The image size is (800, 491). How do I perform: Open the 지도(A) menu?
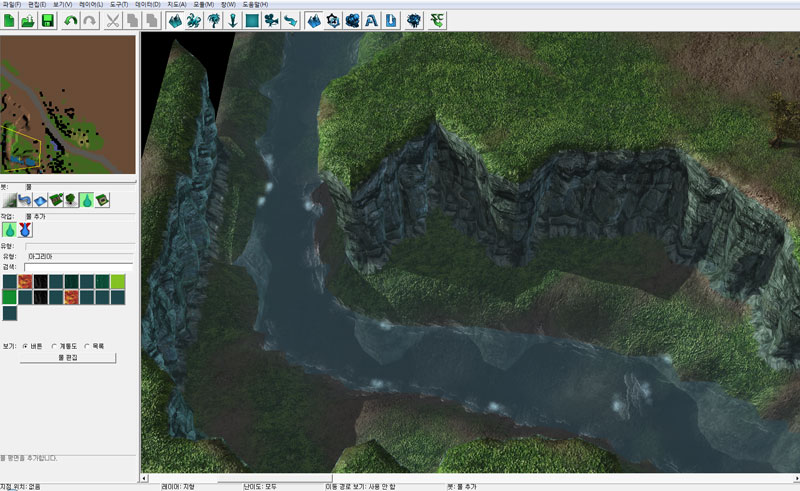[177, 4]
